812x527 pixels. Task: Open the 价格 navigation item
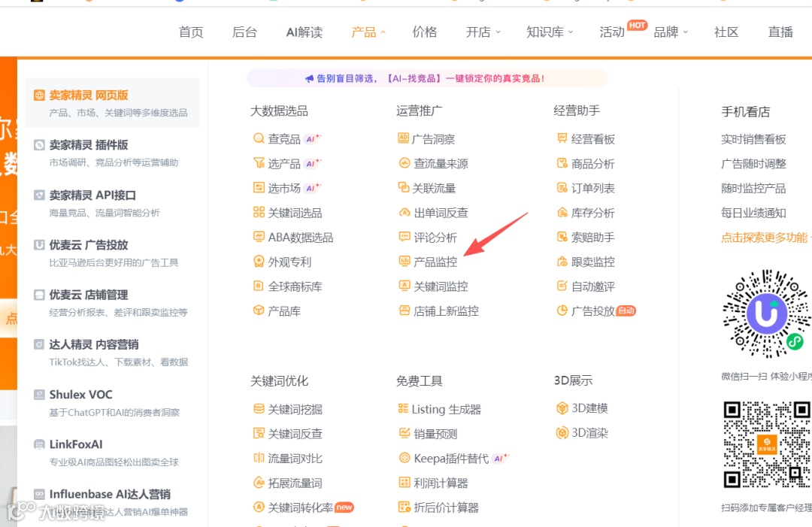tap(425, 32)
